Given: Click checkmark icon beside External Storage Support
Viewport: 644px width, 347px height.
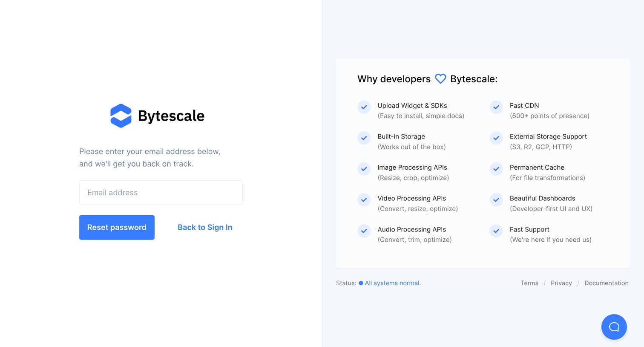Looking at the screenshot, I should click(496, 138).
